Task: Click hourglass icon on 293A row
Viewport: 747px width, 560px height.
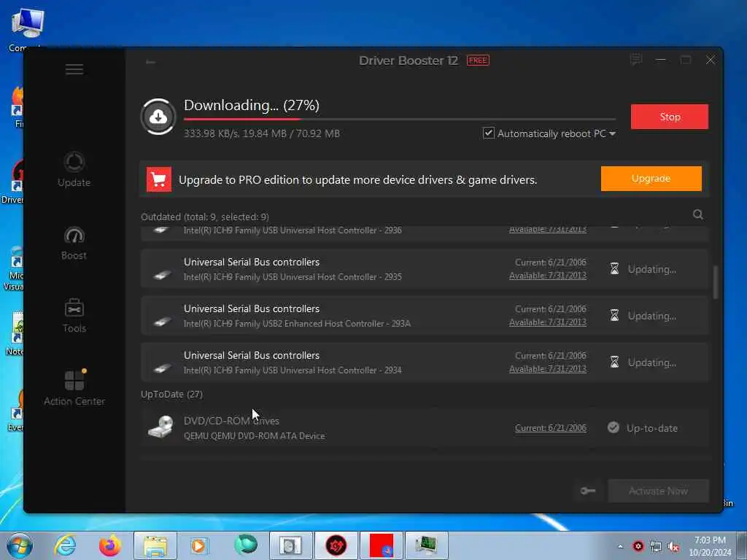Action: click(614, 316)
